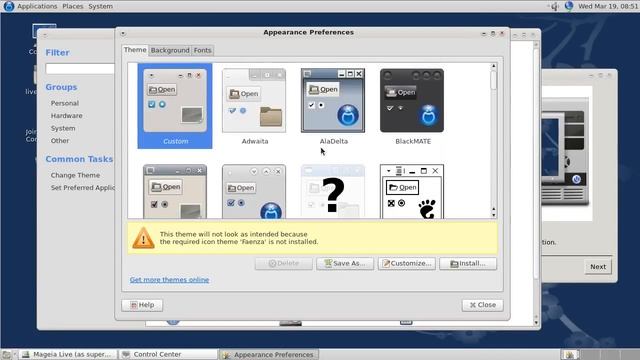Viewport: 640px width, 360px height.
Task: Click the volume icon in the top panel
Action: [x=554, y=6]
